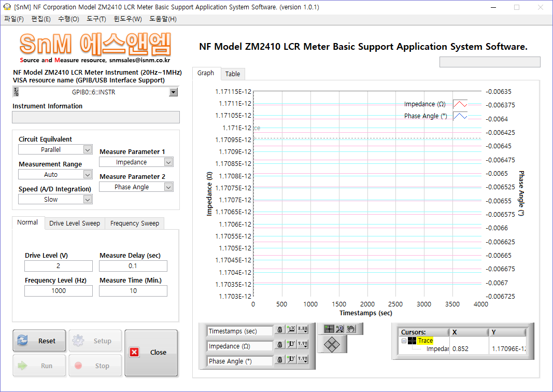Click the Stop button label
The image size is (553, 392).
pyautogui.click(x=102, y=366)
